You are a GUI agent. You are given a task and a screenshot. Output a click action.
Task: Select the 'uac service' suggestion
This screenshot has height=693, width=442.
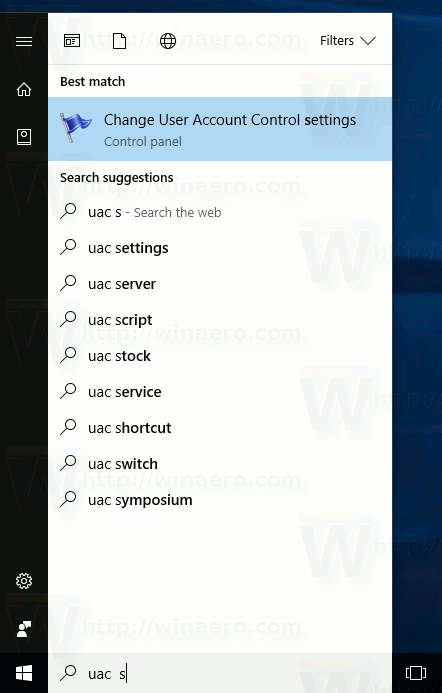tap(220, 392)
